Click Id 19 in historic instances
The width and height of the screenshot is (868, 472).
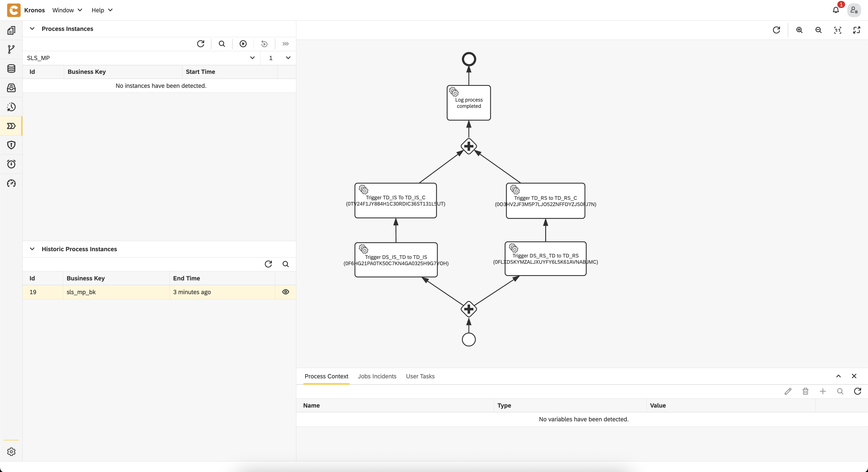point(33,292)
